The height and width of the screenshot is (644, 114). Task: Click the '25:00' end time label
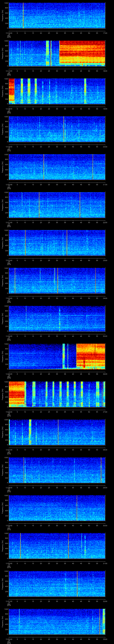105,336
